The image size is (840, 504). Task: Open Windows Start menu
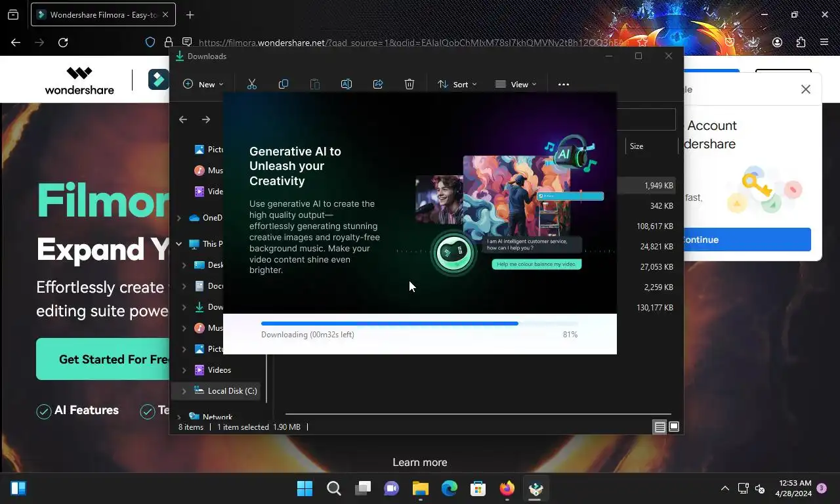[304, 488]
